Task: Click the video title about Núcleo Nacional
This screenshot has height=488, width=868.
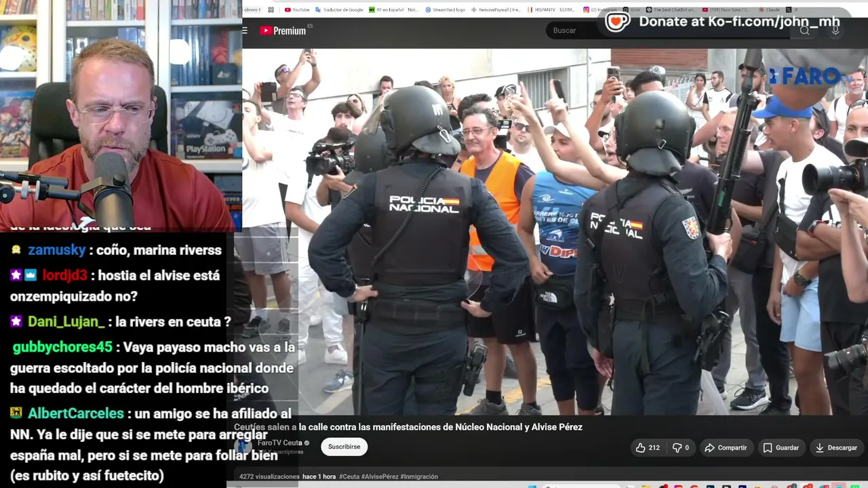Action: click(408, 427)
